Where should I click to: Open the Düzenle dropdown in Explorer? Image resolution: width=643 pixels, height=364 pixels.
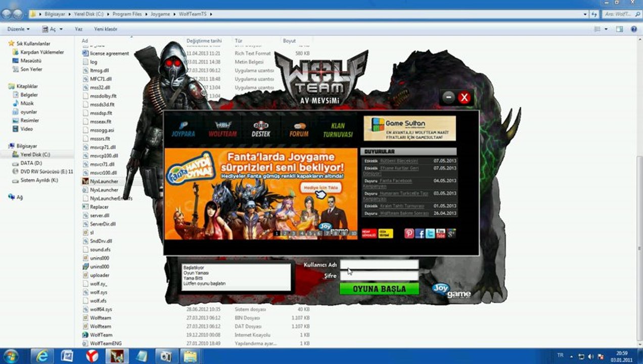tap(18, 29)
